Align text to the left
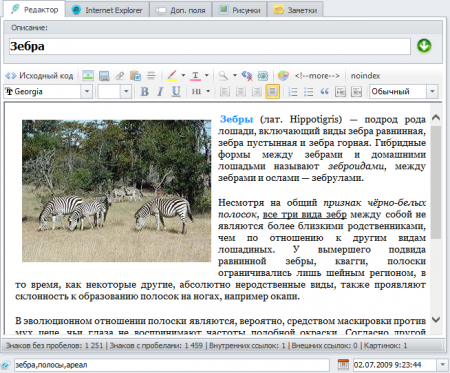This screenshot has height=373, width=450. pos(225,91)
